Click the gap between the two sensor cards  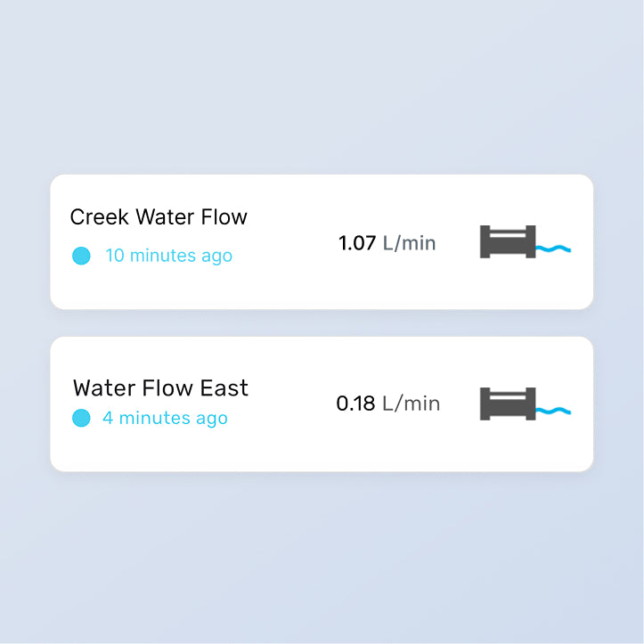[x=322, y=323]
